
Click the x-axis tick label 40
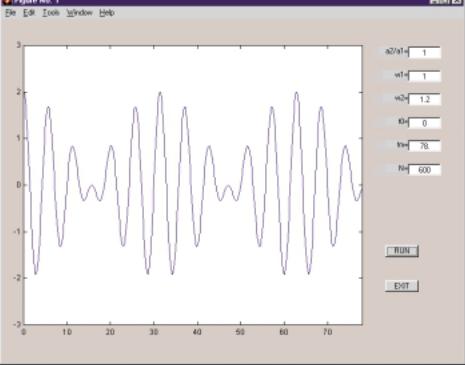point(197,332)
